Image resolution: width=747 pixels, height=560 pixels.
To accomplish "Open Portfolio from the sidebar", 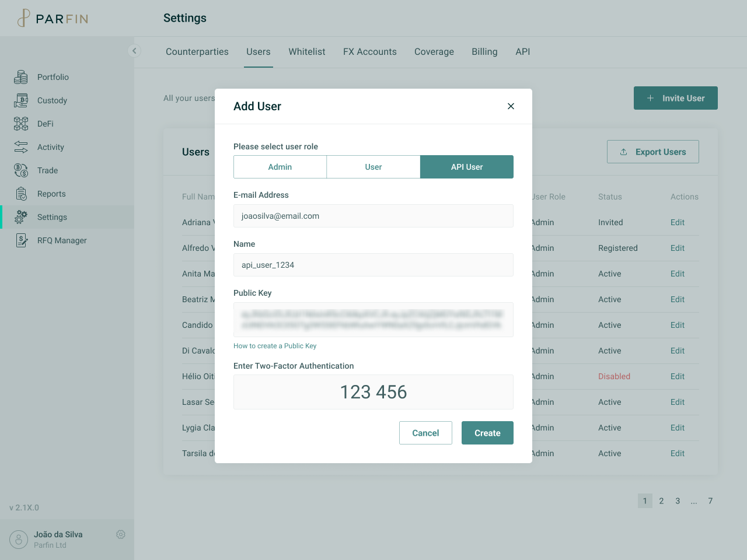I will click(x=53, y=77).
